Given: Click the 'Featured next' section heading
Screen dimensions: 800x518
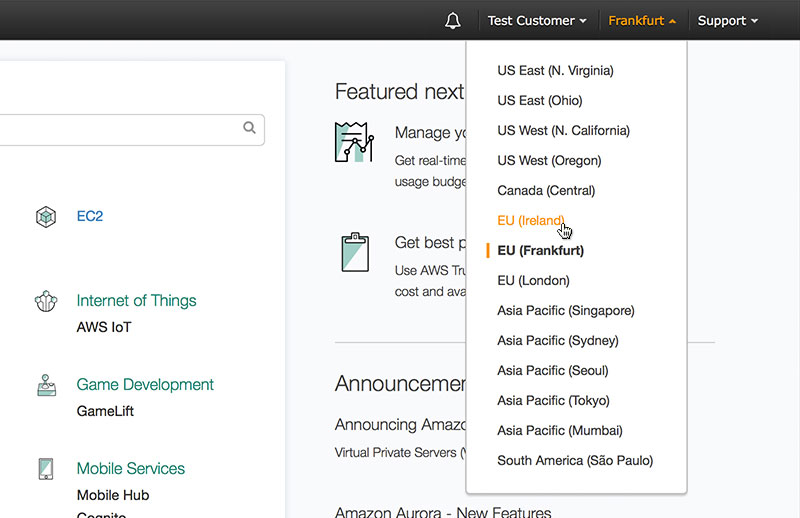Looking at the screenshot, I should point(400,92).
